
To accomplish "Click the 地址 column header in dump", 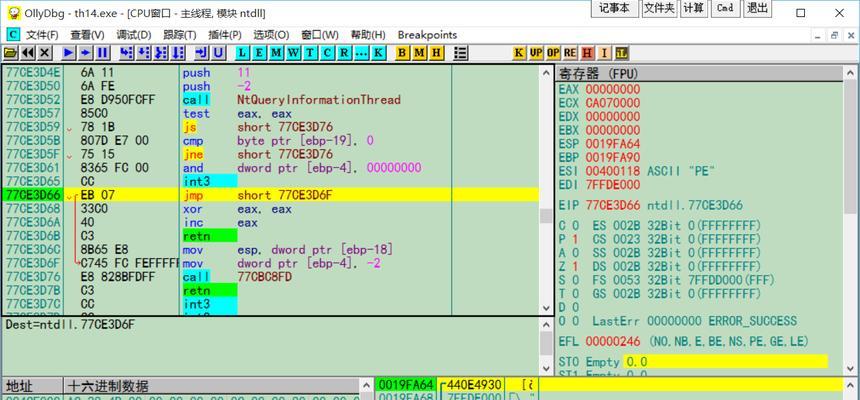I will click(x=32, y=386).
